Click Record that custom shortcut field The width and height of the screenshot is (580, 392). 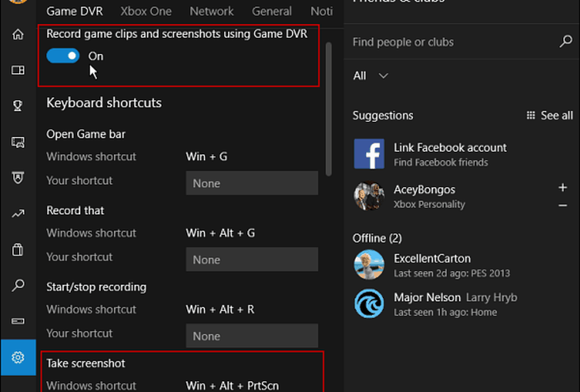[x=252, y=259]
